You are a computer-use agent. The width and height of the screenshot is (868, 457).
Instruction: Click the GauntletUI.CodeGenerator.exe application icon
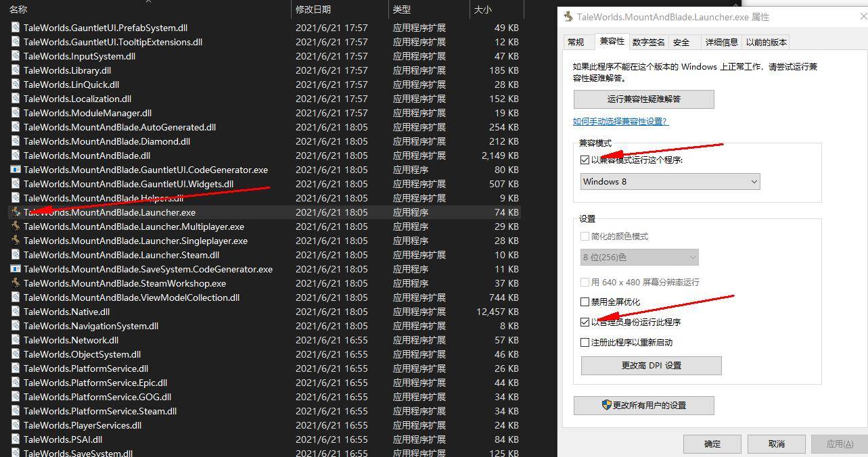[16, 170]
